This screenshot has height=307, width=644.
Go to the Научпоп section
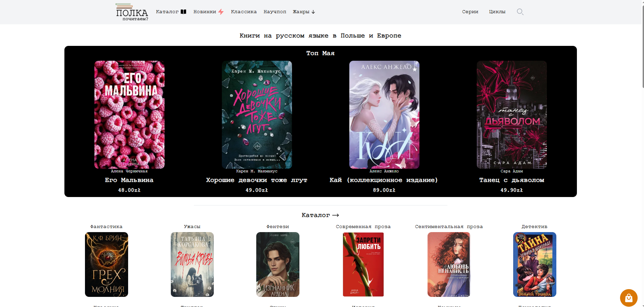pyautogui.click(x=275, y=12)
